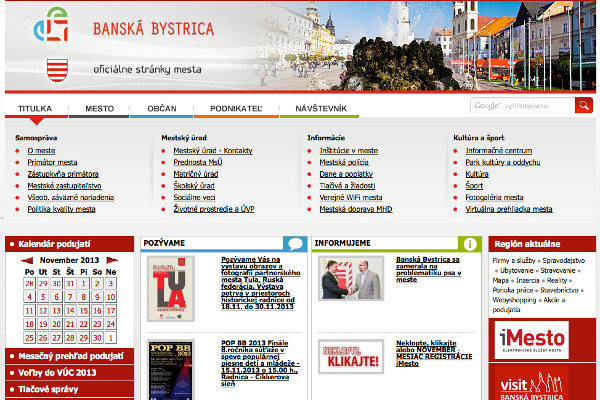Open Park kultúry a oddychu link

pos(503,162)
